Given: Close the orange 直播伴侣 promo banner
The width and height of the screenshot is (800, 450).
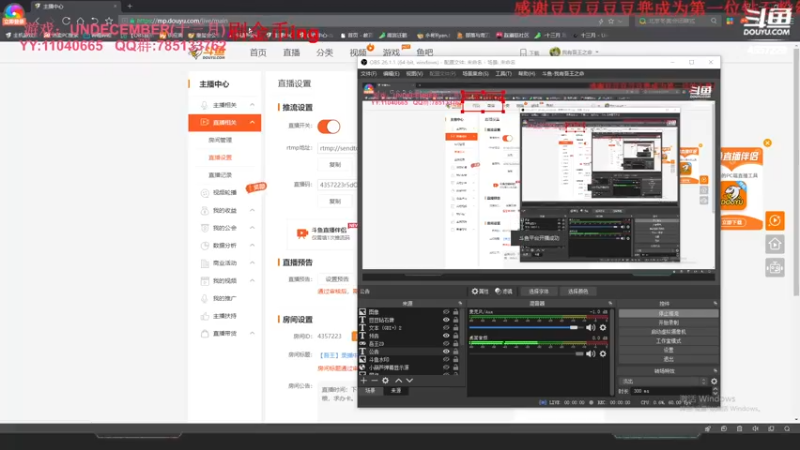Looking at the screenshot, I should [x=767, y=143].
